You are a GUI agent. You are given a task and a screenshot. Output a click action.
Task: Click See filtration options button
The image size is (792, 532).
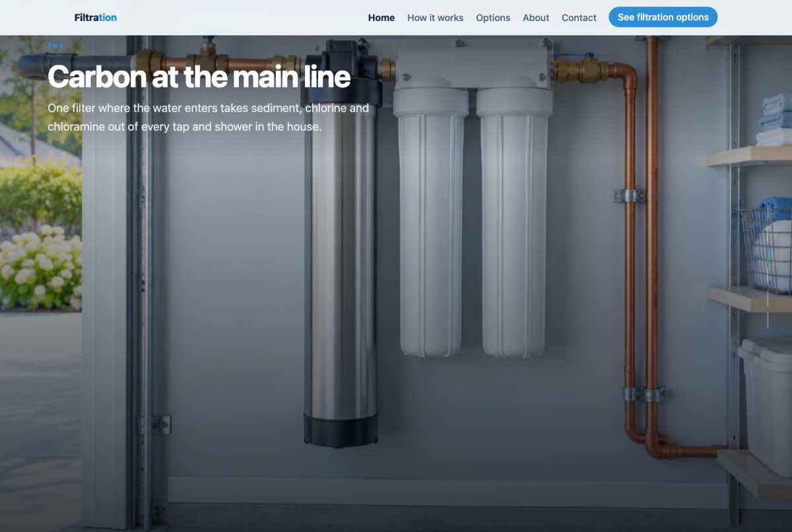coord(663,17)
